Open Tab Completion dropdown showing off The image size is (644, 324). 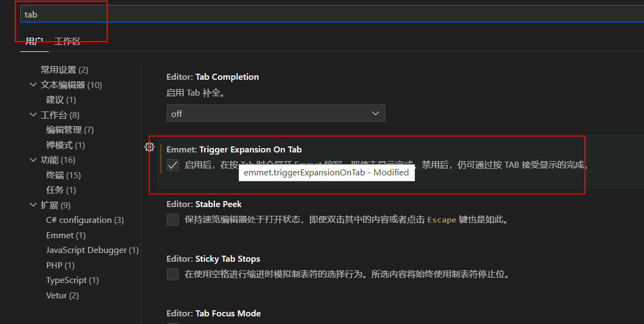point(276,113)
